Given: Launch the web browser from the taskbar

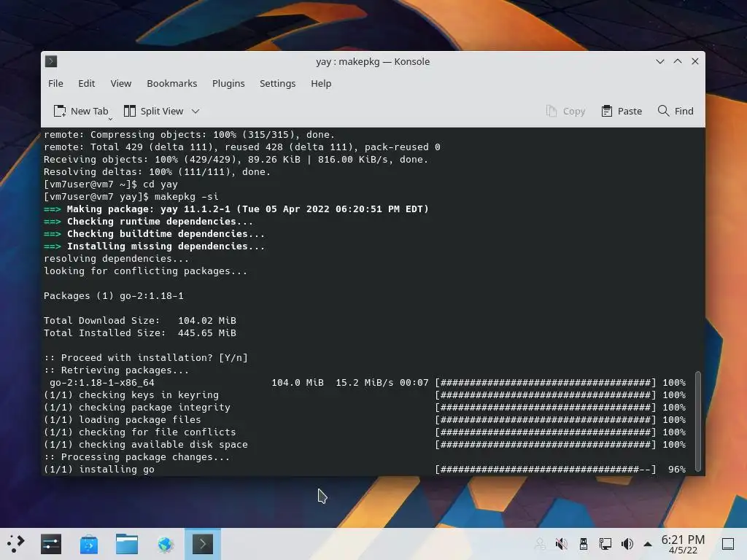Looking at the screenshot, I should coord(165,544).
